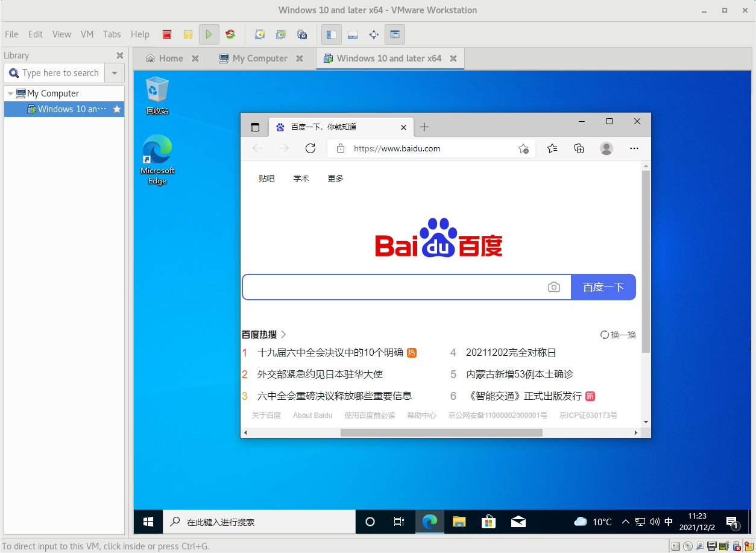
Task: Click the red Power Off VM toolbar icon
Action: [x=167, y=34]
